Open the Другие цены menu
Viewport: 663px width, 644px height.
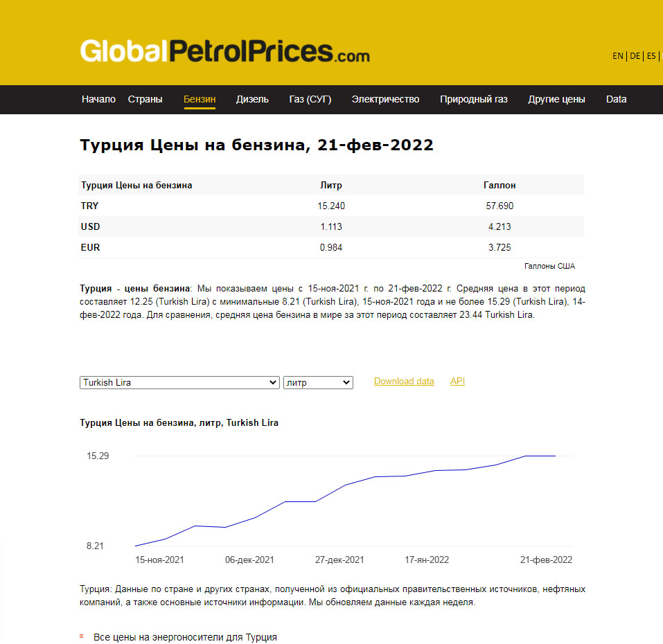click(556, 99)
